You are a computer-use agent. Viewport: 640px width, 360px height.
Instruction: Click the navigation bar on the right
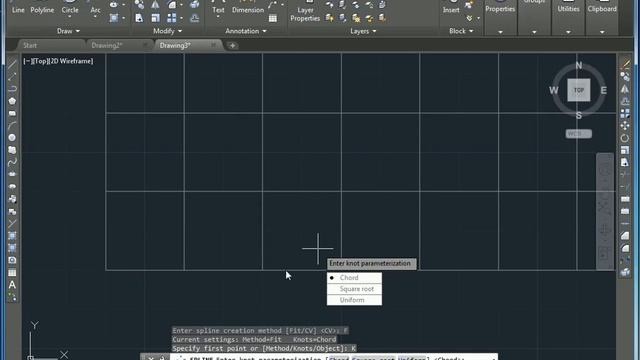point(605,211)
